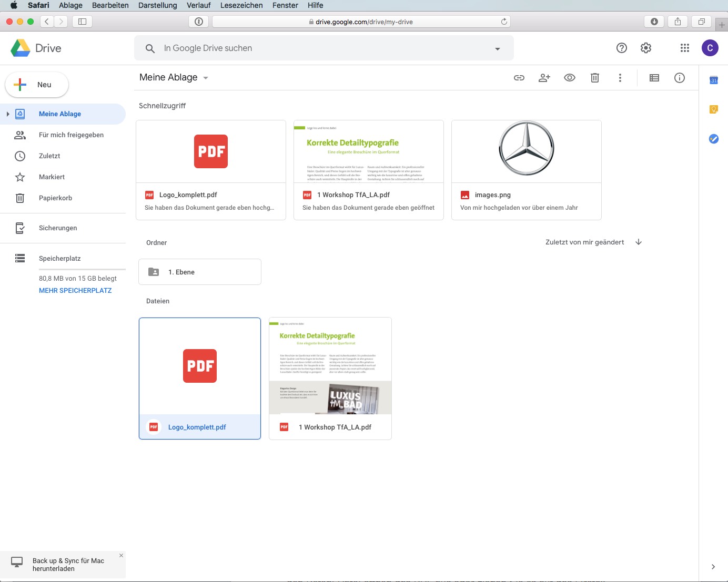728x582 pixels.
Task: Open the Google apps grid
Action: click(684, 48)
